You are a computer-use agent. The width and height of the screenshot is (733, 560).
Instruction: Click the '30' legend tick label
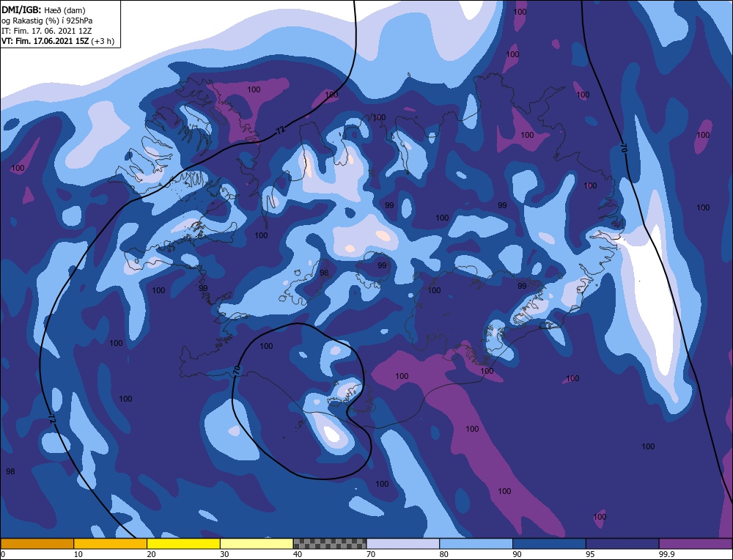pyautogui.click(x=224, y=554)
